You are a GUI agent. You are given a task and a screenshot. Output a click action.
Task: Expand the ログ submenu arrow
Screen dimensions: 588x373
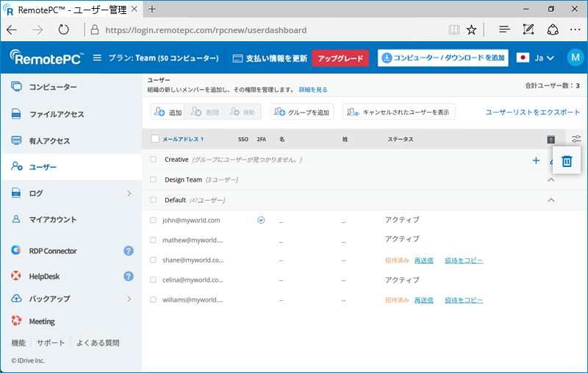point(129,193)
